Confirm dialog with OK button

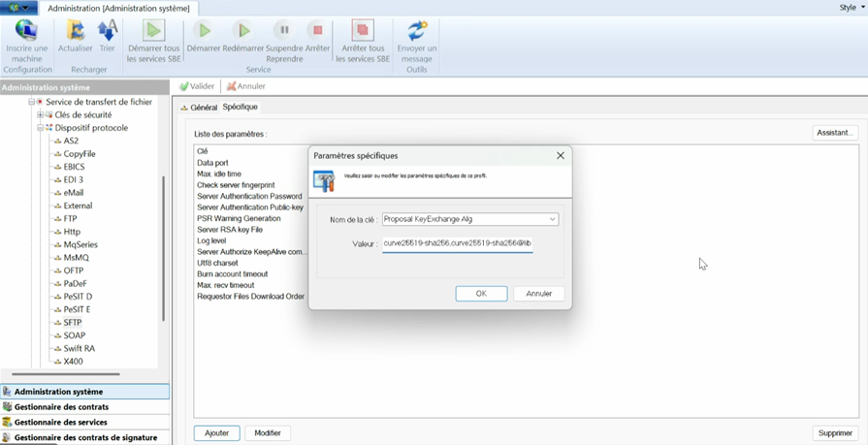(x=481, y=294)
